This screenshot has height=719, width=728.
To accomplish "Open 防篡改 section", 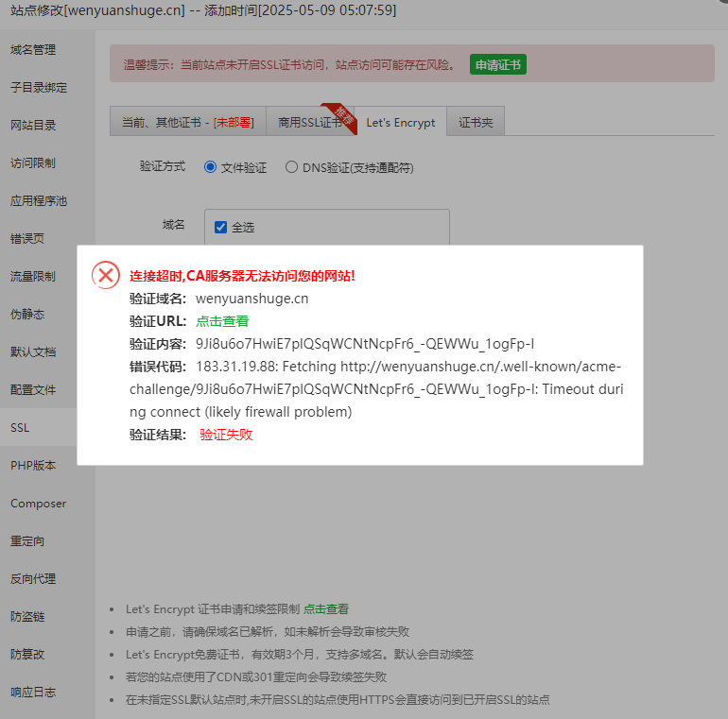I will coord(27,655).
